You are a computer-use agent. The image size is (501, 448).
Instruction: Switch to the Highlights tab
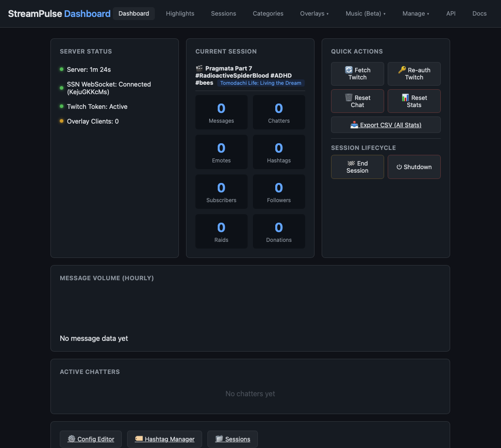180,13
